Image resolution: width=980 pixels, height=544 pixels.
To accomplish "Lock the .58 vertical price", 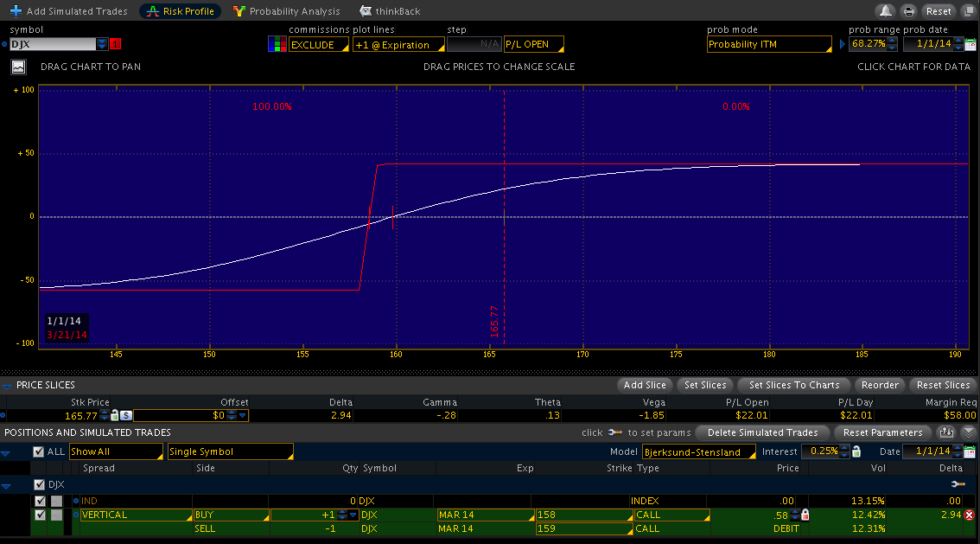I will pyautogui.click(x=805, y=515).
